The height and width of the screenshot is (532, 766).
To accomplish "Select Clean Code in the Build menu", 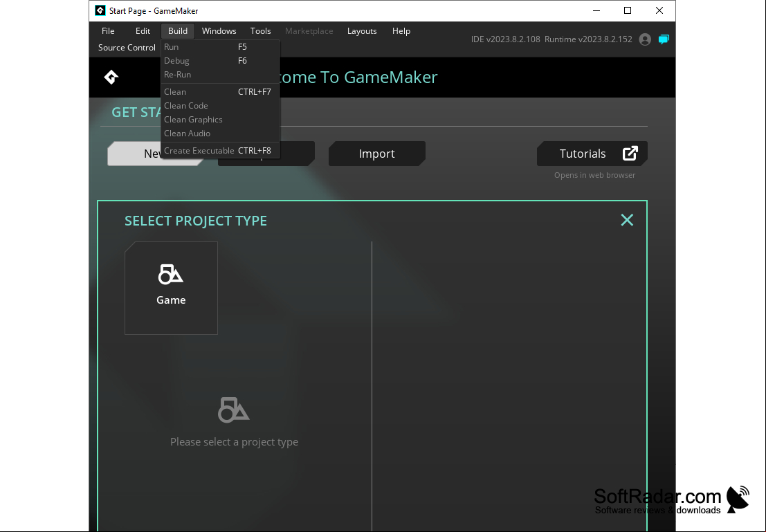I will pyautogui.click(x=220, y=106).
